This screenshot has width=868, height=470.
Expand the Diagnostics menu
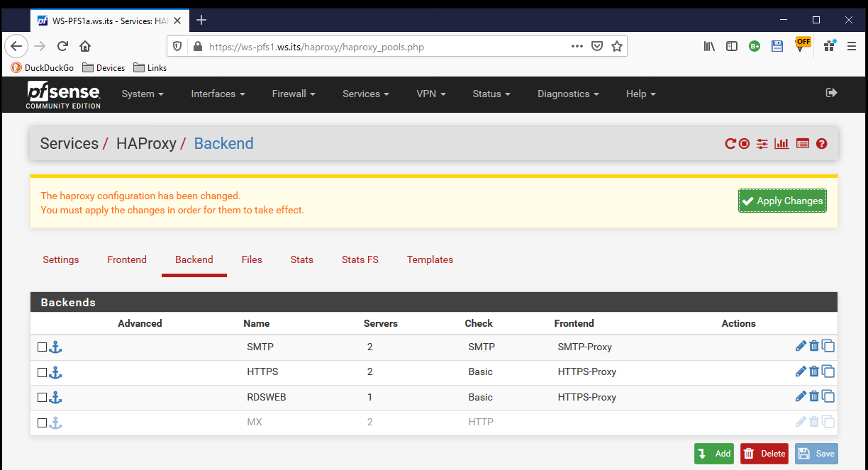568,94
